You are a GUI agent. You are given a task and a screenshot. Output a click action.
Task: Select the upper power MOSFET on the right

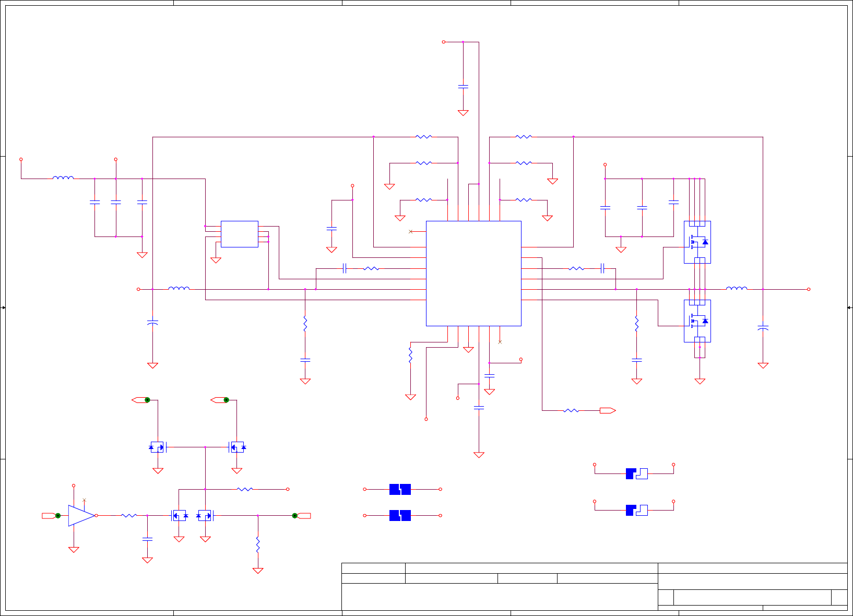point(697,242)
